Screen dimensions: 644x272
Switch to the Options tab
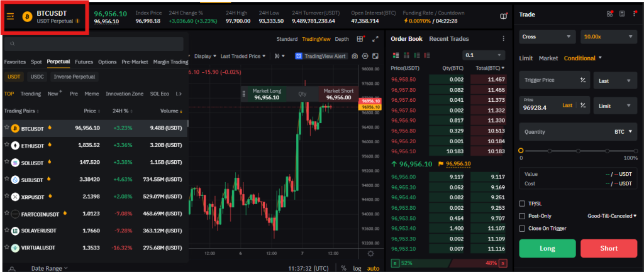coord(107,62)
